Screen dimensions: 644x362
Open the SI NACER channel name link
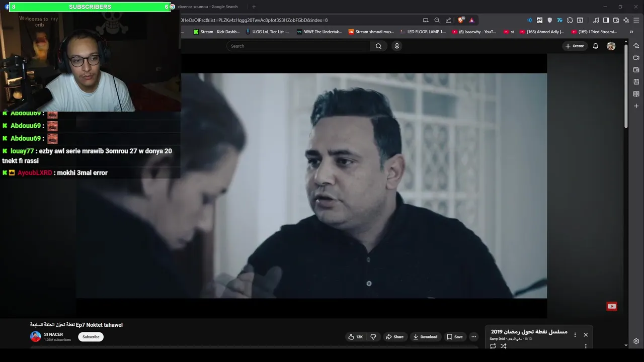click(53, 334)
